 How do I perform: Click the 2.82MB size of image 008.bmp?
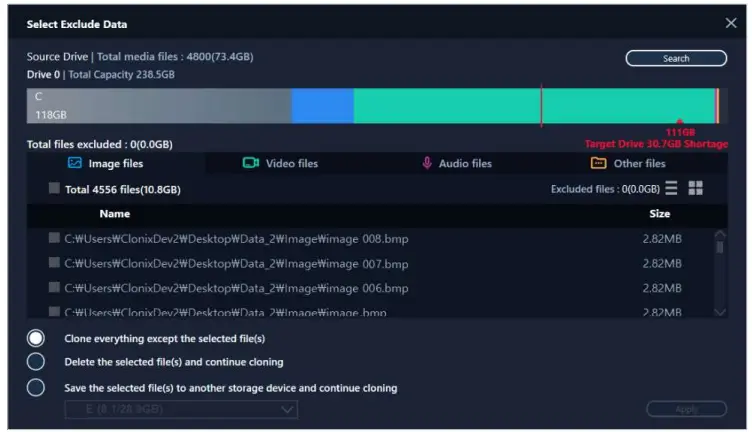click(x=662, y=239)
